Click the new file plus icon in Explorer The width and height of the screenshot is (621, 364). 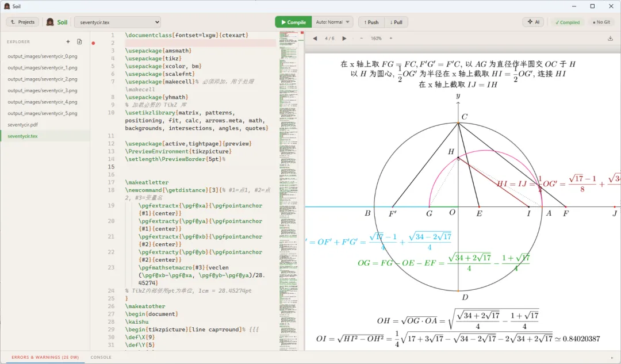pos(68,41)
